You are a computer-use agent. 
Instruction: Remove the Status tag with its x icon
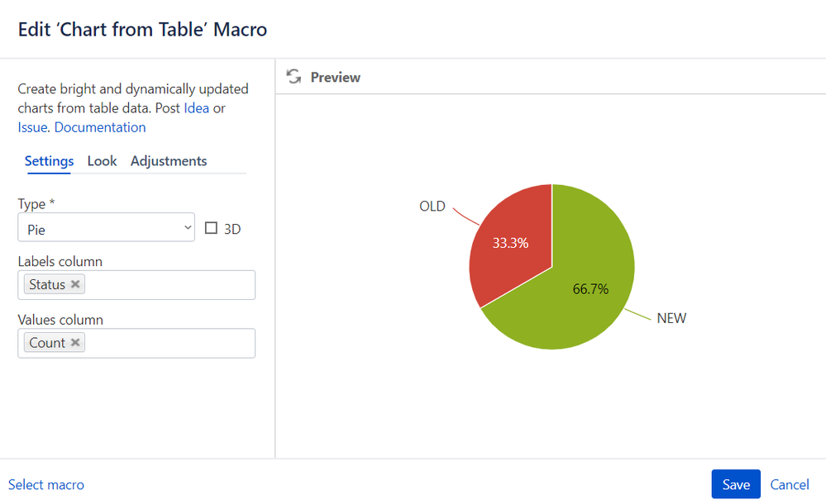[x=75, y=284]
